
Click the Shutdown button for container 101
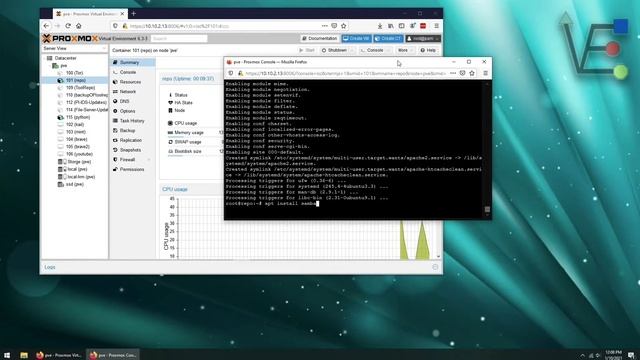[x=334, y=50]
